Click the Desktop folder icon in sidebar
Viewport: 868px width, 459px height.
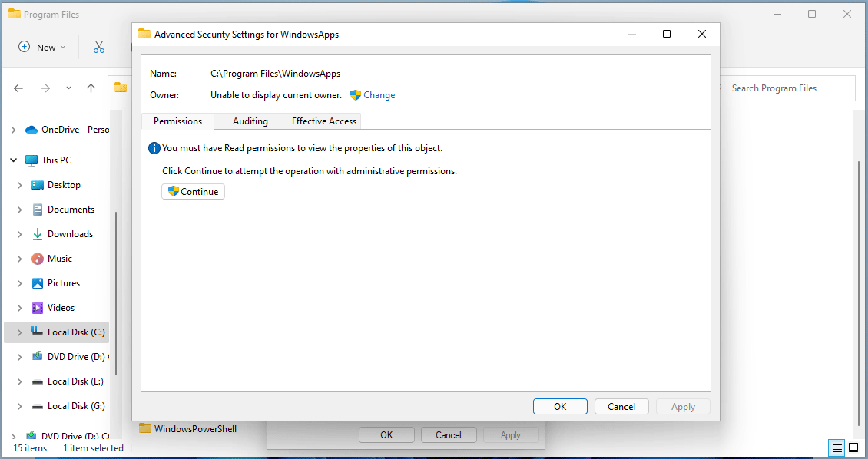tap(38, 185)
